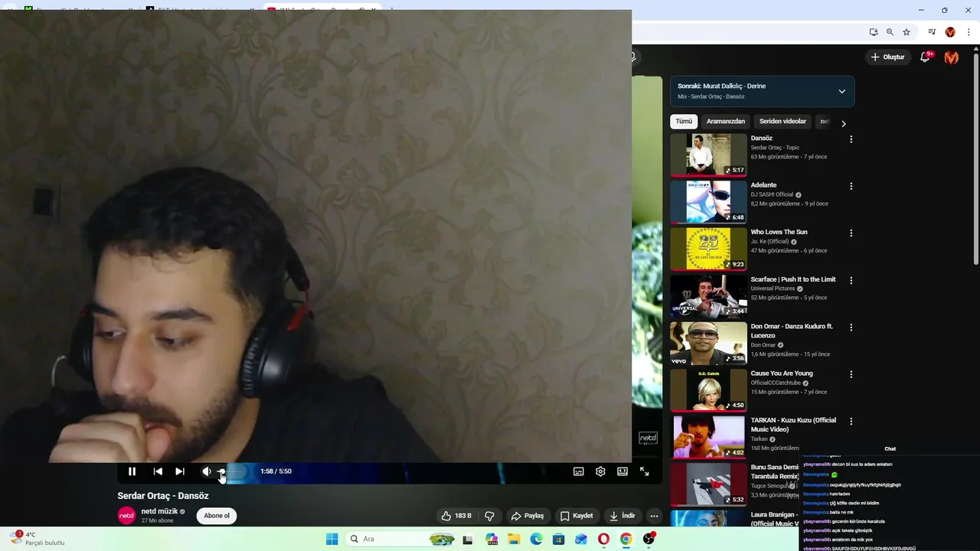
Task: Open the Adelante video thumbnail
Action: [x=708, y=202]
